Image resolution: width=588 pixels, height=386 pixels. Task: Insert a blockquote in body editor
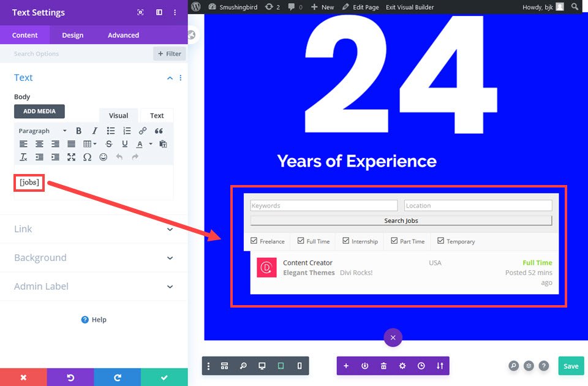[x=159, y=131]
